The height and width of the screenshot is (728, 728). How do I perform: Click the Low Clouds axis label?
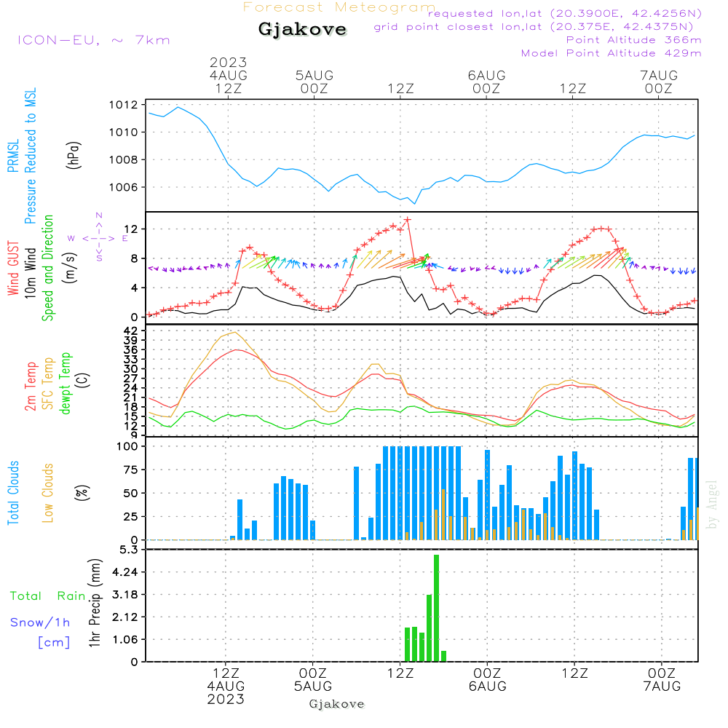[48, 493]
